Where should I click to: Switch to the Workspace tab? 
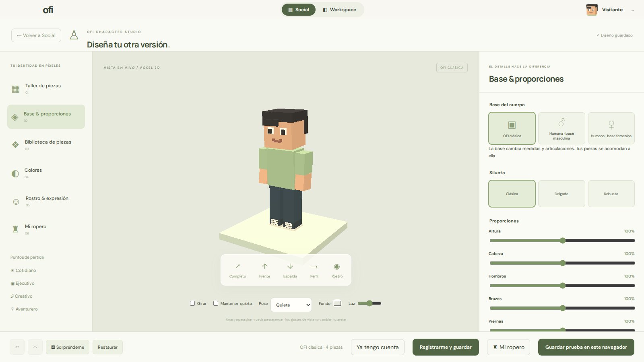(x=340, y=10)
